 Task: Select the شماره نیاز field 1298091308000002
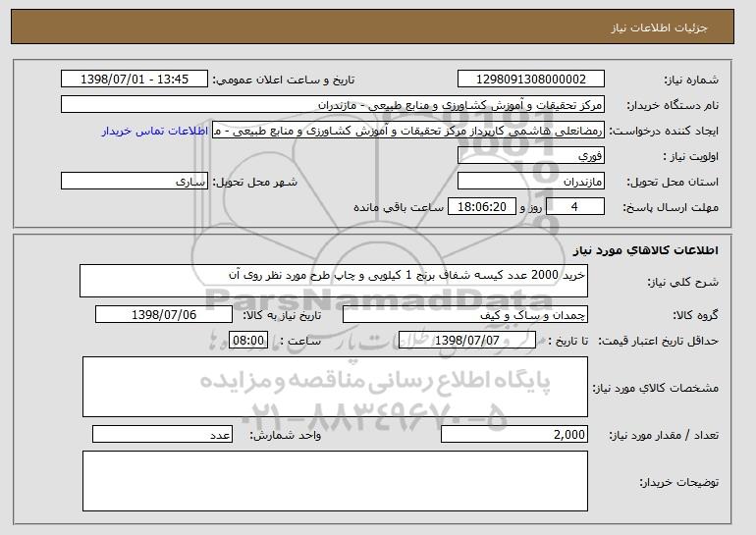(531, 80)
